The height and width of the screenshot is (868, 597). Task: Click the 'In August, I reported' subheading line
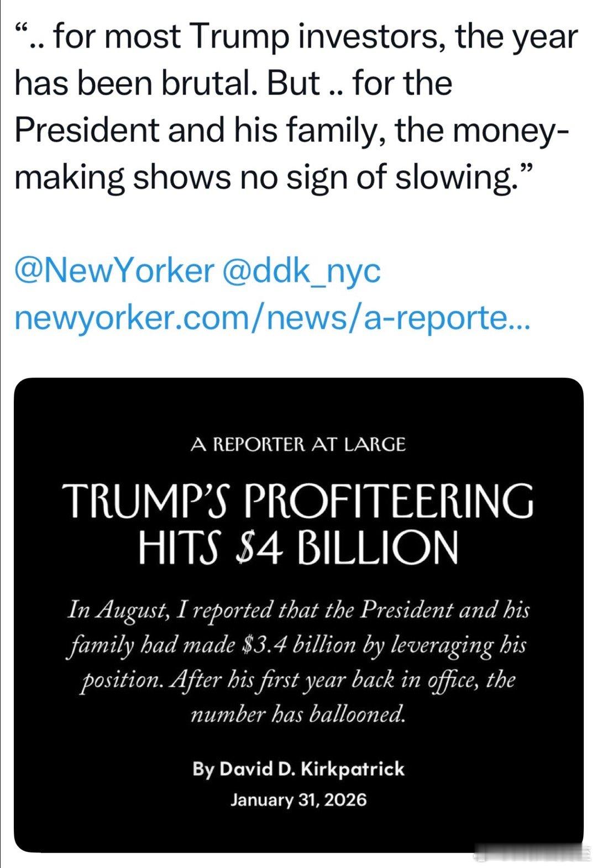tap(298, 611)
